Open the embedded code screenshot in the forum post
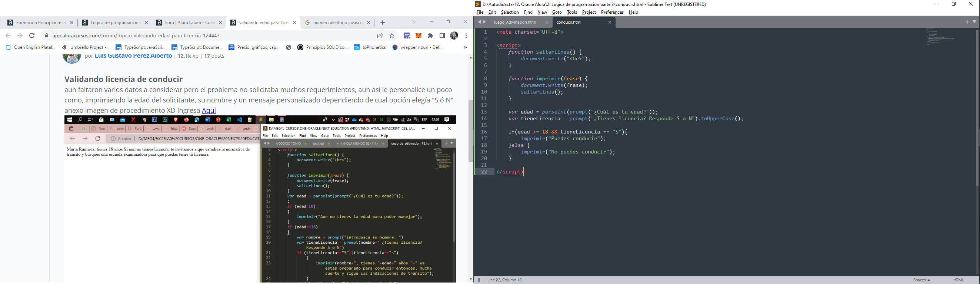Viewport: 980px width, 284px height. [x=260, y=199]
